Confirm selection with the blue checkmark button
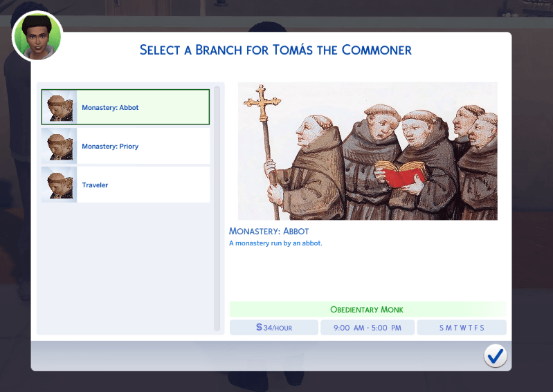The height and width of the screenshot is (392, 553). [495, 356]
